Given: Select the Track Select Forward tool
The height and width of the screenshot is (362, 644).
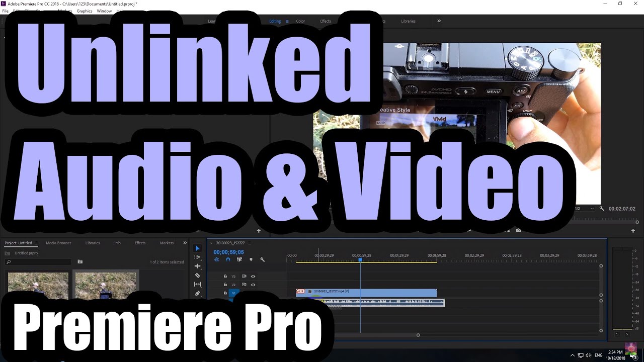Looking at the screenshot, I should coord(197,257).
